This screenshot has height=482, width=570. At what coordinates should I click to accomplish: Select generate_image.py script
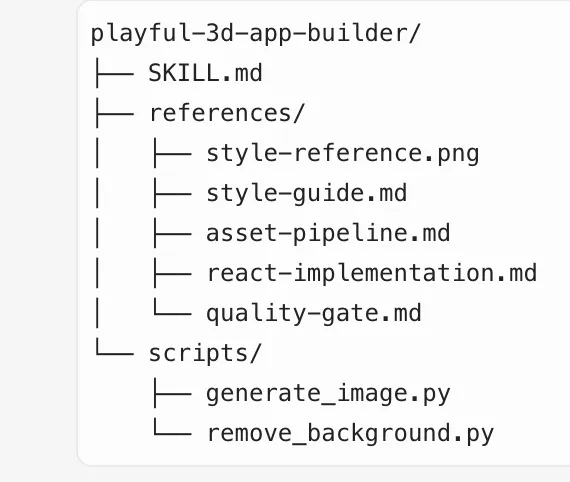(x=328, y=394)
